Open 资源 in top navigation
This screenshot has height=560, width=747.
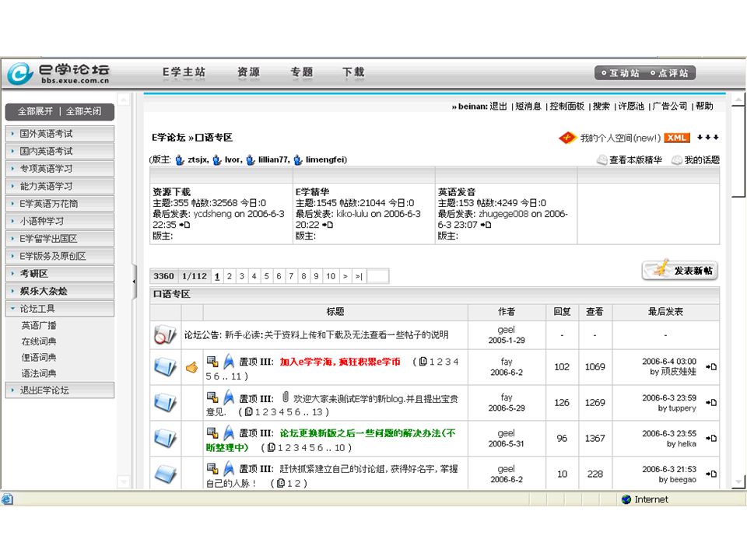[249, 72]
